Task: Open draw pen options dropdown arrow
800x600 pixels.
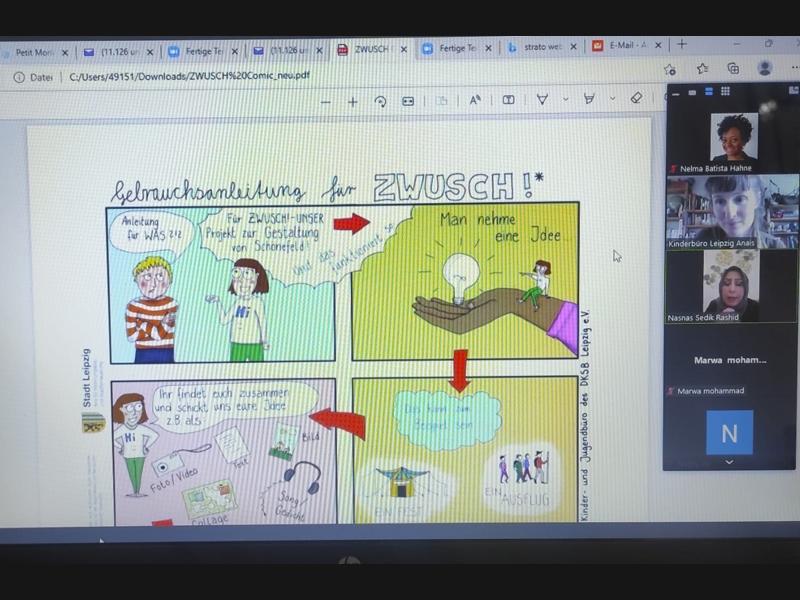Action: click(x=565, y=99)
